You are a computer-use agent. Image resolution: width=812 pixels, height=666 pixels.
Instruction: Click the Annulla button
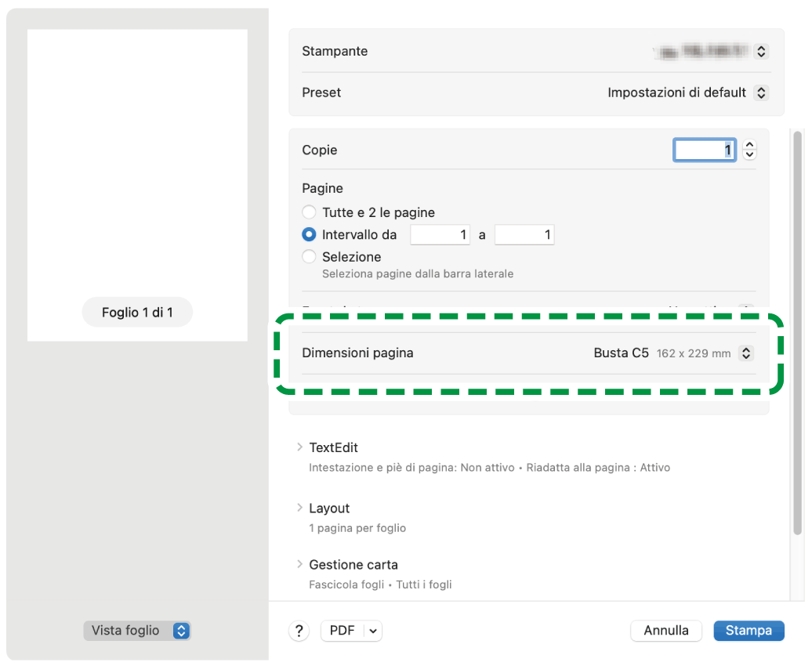tap(666, 631)
